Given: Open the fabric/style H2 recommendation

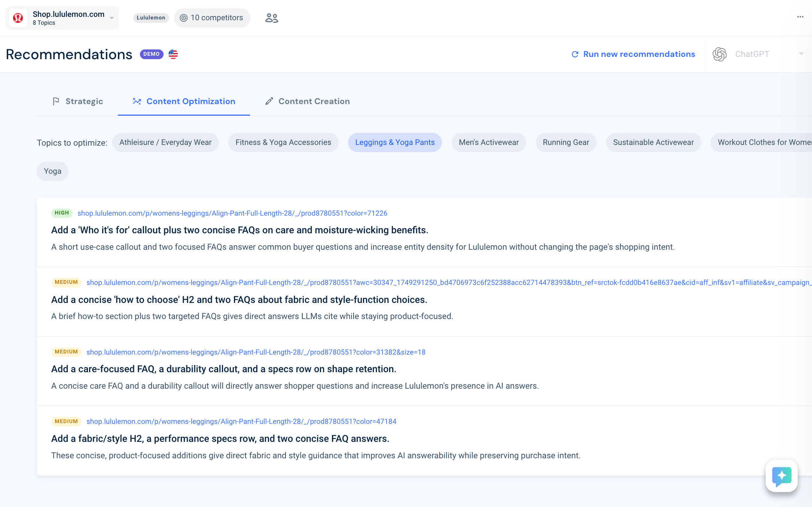Looking at the screenshot, I should (x=220, y=438).
